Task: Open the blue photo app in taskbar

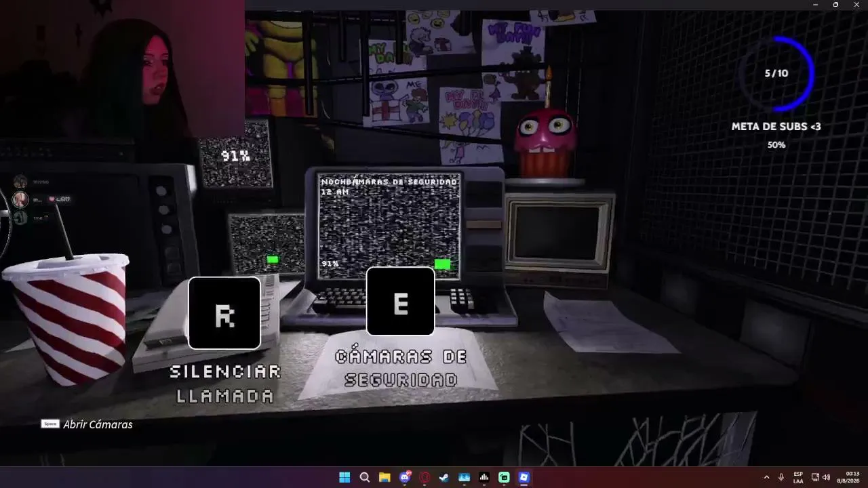Action: tap(465, 477)
